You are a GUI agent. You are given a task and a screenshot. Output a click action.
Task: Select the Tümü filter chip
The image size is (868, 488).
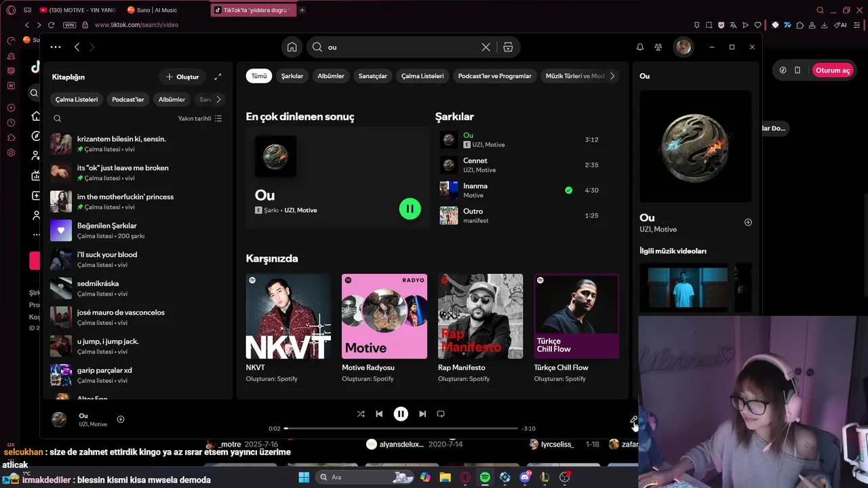[x=259, y=76]
